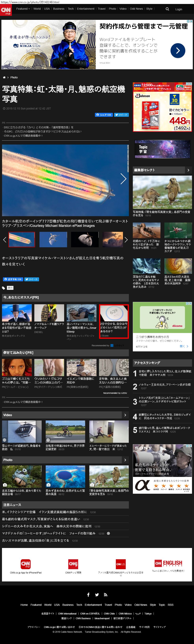194x644 pixels.
Task: Open the search magnifier icon
Action: (167, 9)
